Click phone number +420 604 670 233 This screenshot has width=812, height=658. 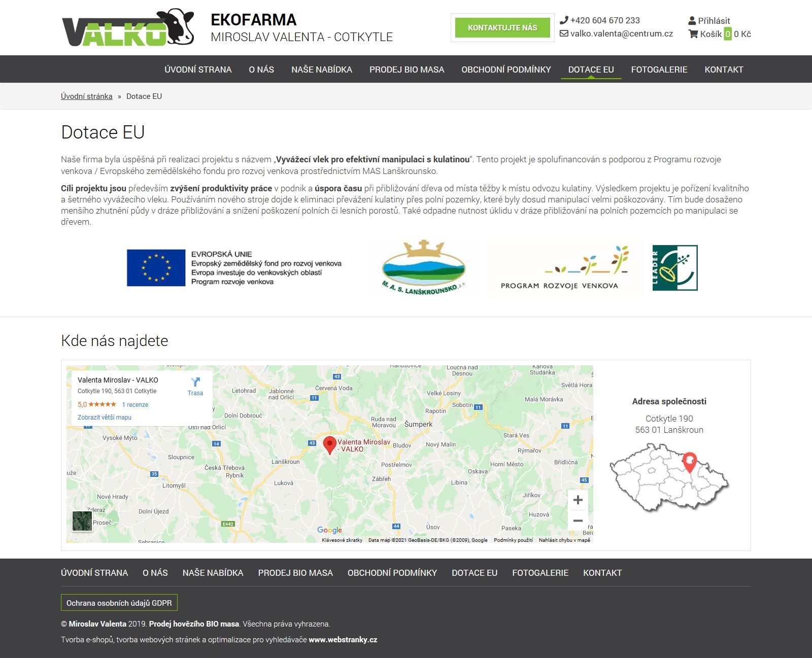tap(605, 20)
